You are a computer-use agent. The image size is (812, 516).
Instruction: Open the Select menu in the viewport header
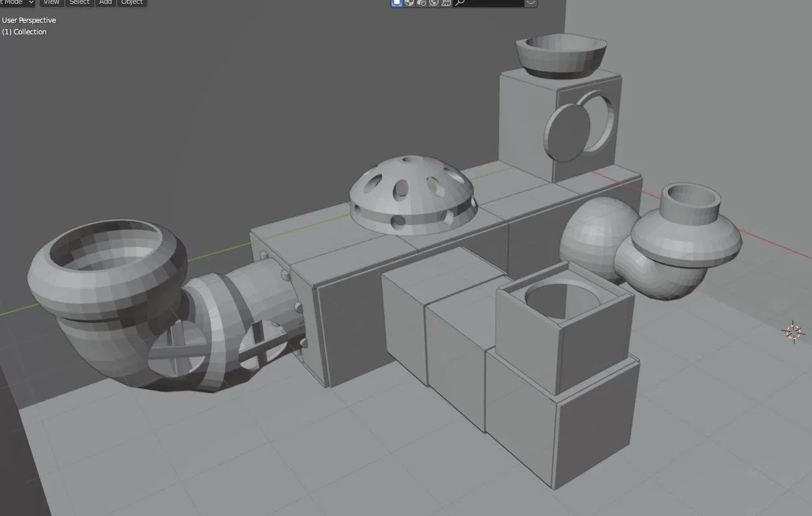point(79,3)
